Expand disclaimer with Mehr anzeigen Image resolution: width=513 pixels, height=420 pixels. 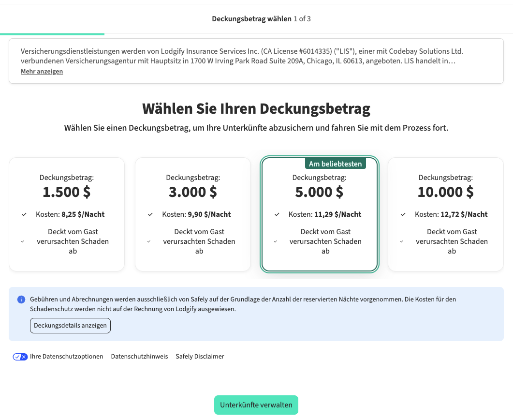42,72
